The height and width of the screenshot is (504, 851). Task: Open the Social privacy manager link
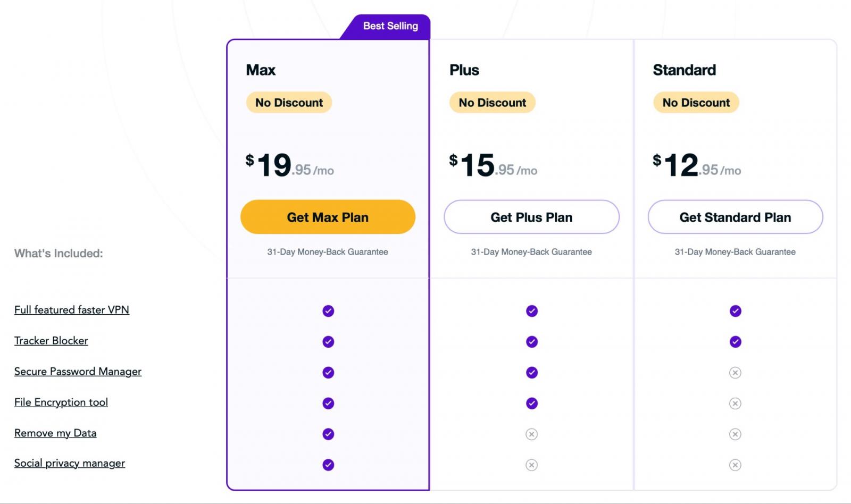click(x=70, y=464)
